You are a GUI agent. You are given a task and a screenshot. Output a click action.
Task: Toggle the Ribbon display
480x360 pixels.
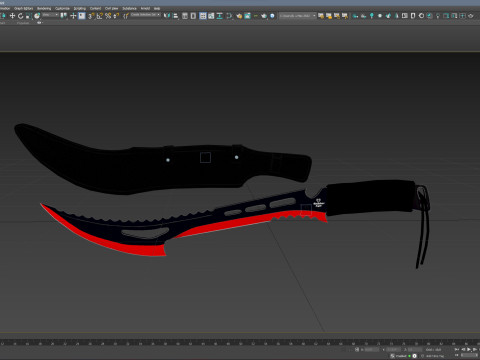pyautogui.click(x=203, y=16)
